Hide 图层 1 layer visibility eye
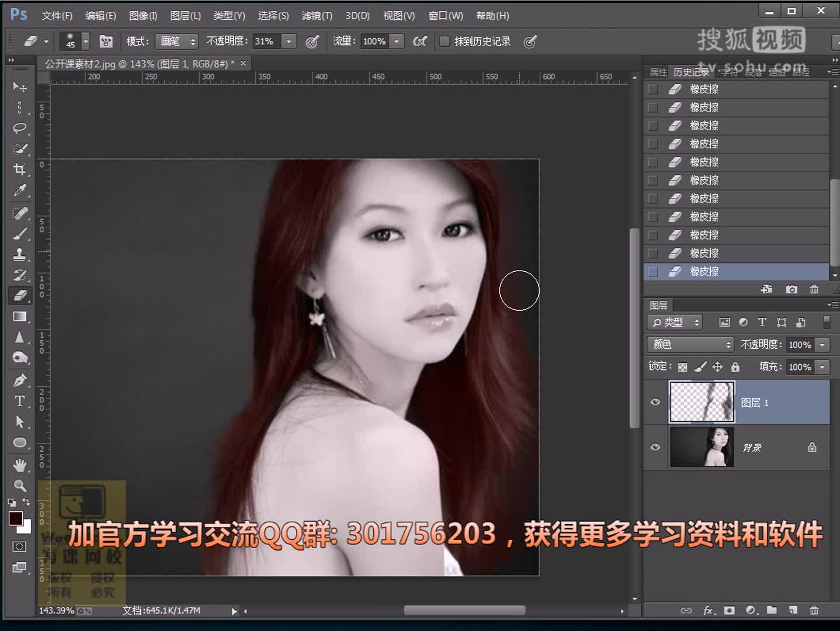 [x=655, y=402]
